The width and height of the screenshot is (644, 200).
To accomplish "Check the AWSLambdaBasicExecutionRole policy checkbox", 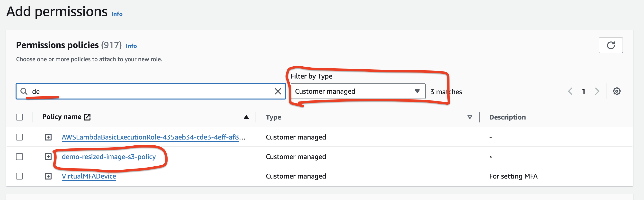I will coord(19,137).
